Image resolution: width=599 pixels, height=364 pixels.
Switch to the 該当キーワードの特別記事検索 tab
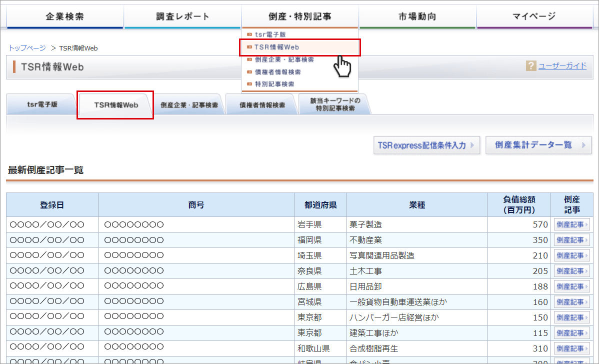click(x=335, y=104)
